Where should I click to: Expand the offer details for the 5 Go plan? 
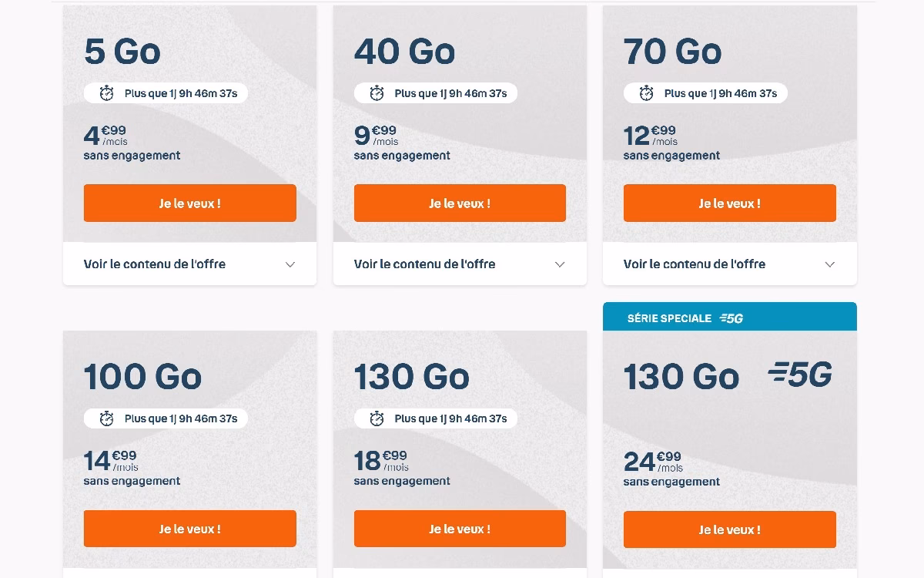(189, 264)
